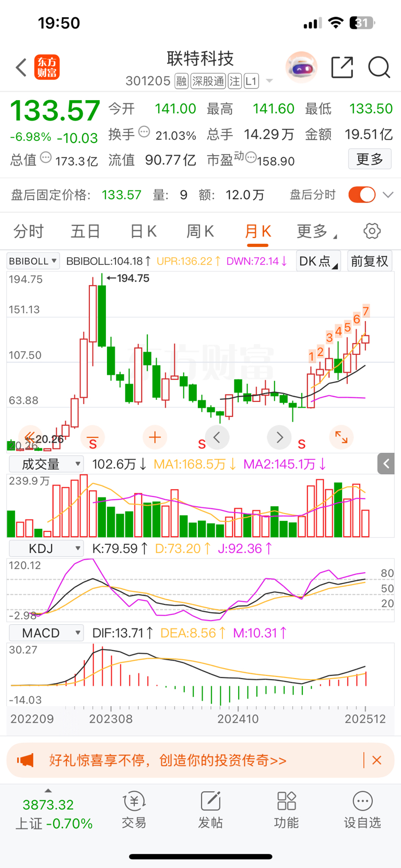Image resolution: width=401 pixels, height=868 pixels.
Task: Tap the zoom-in plus chart button
Action: click(x=155, y=437)
